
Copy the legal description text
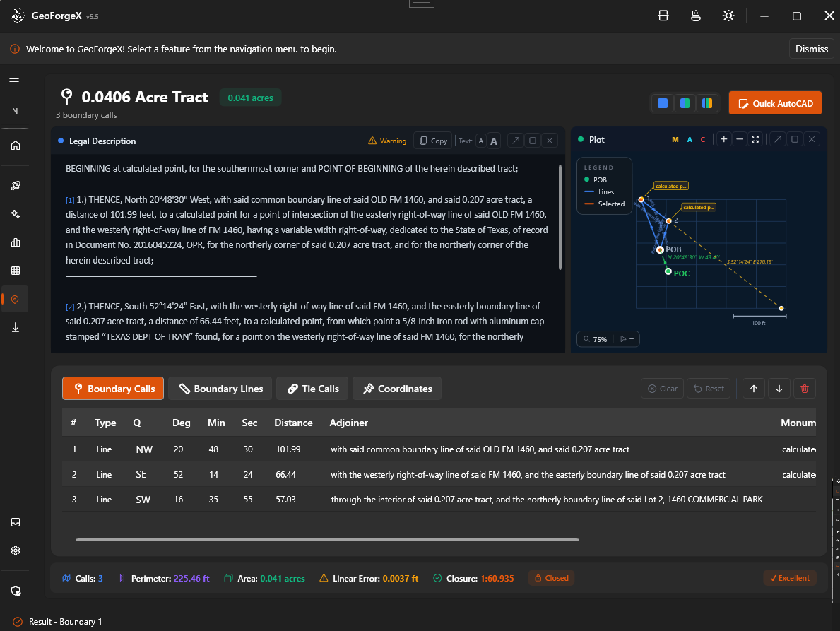click(x=433, y=141)
